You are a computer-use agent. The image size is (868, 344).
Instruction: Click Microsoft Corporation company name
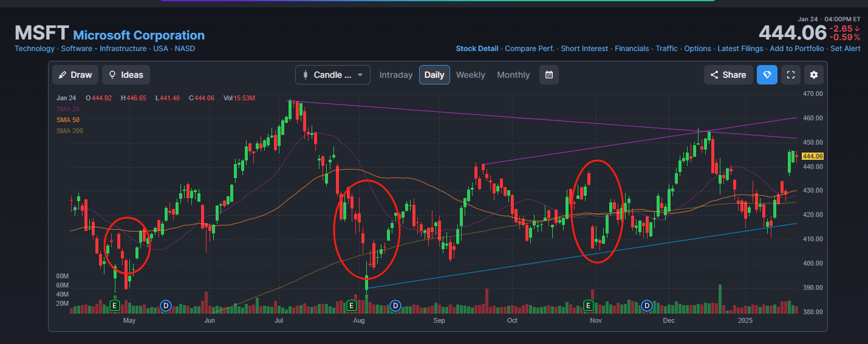pos(139,35)
